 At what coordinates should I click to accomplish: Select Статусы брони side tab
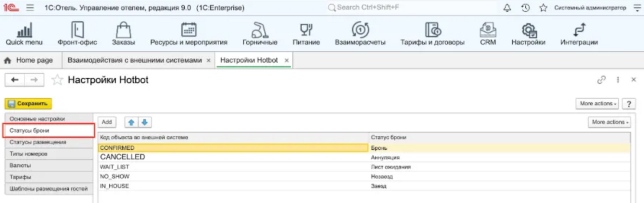coord(49,131)
